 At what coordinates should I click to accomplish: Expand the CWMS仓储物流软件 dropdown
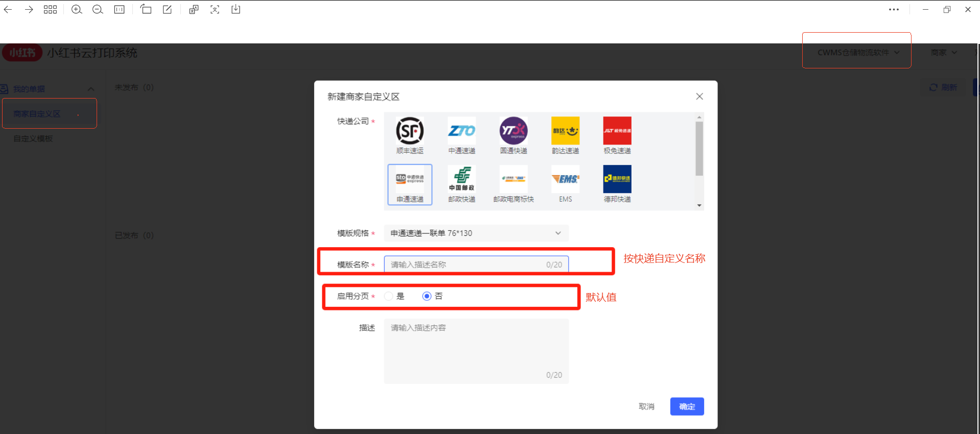(858, 53)
